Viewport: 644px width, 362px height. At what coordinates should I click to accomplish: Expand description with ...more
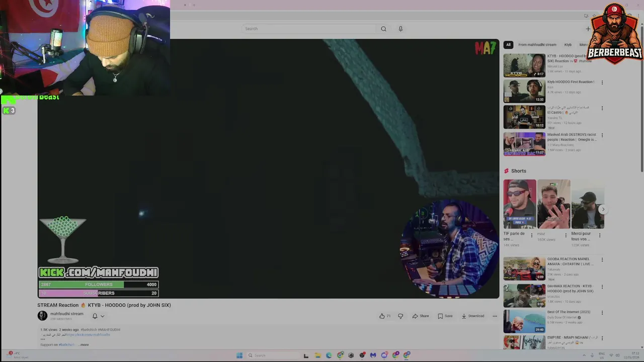point(83,345)
